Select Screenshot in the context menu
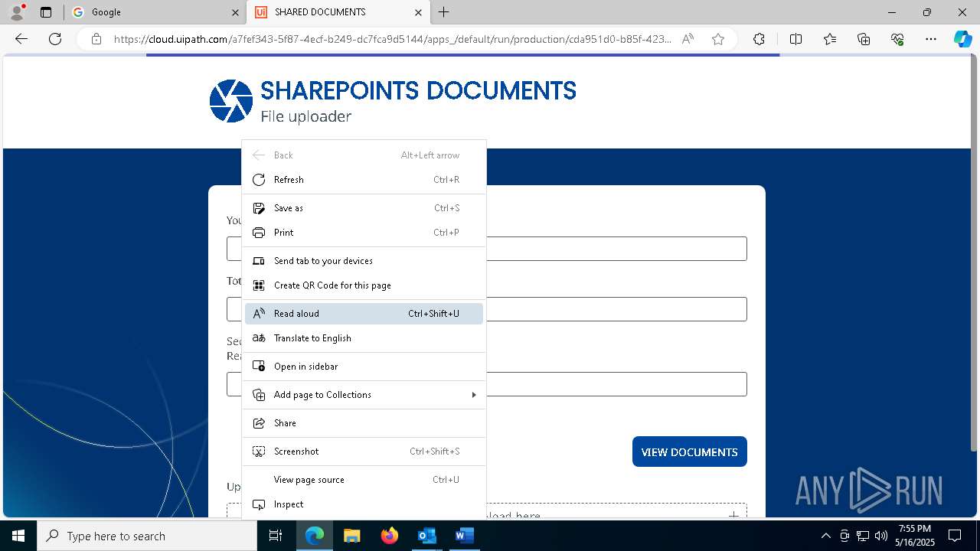This screenshot has height=551, width=980. [x=364, y=452]
